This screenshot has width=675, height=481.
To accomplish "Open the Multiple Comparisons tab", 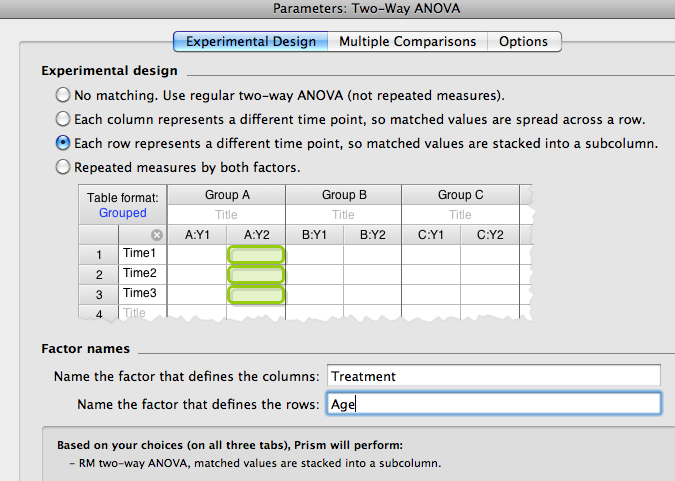I will [x=407, y=41].
